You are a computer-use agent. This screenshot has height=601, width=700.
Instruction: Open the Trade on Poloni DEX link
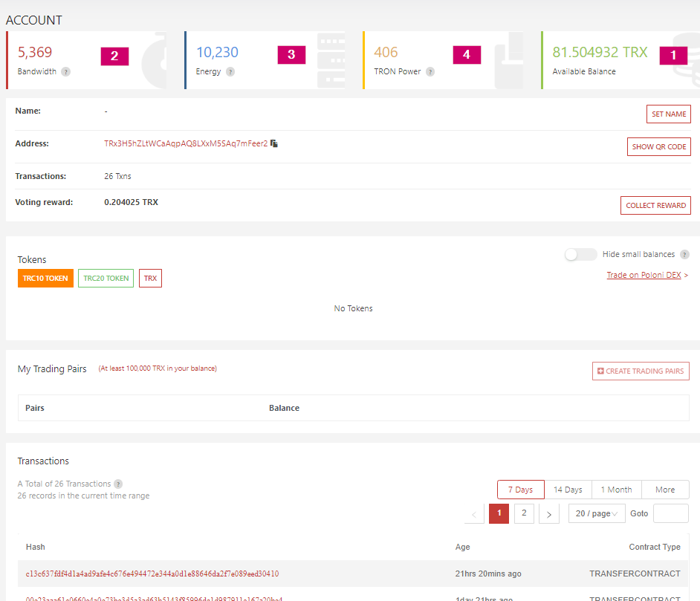[x=644, y=275]
